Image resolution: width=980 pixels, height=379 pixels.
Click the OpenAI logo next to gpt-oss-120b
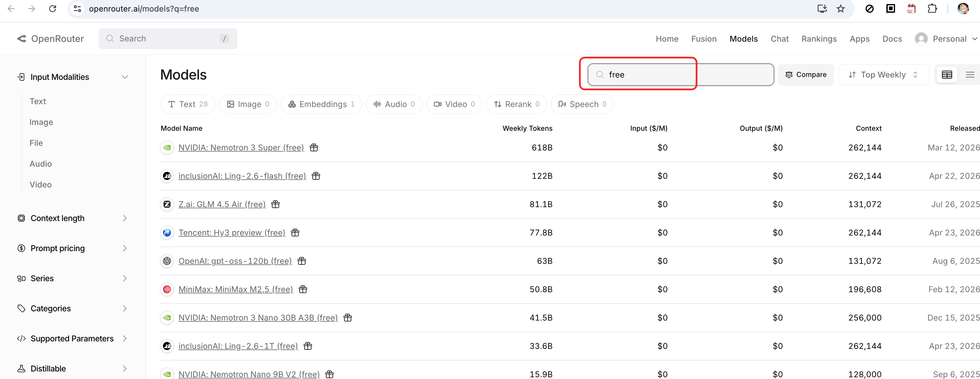tap(167, 261)
